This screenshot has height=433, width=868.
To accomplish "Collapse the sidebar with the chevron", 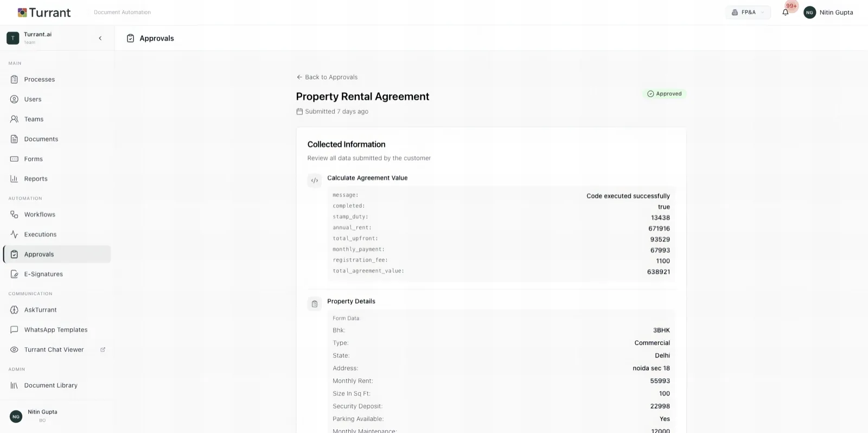I will (100, 38).
